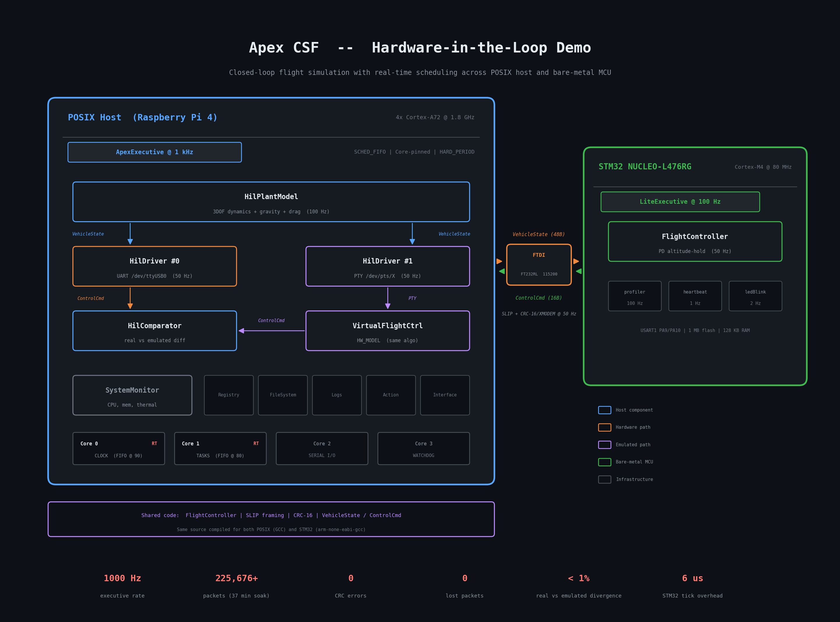Click the SystemMonitor box
840x622 pixels.
pos(132,395)
